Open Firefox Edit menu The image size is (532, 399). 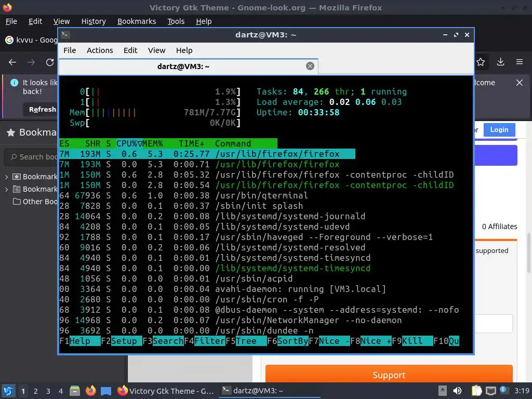pyautogui.click(x=35, y=21)
